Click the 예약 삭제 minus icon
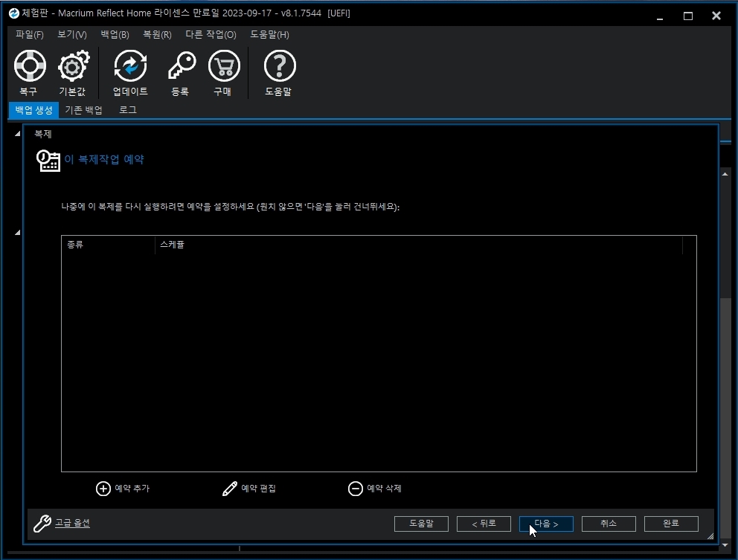The height and width of the screenshot is (560, 738). pos(356,489)
